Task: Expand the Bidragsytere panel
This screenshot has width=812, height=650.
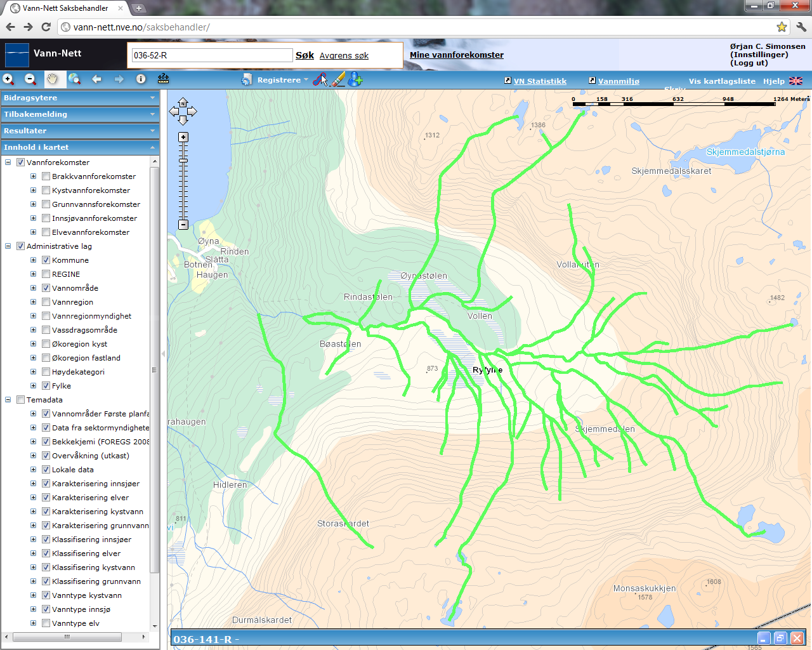Action: tap(80, 98)
